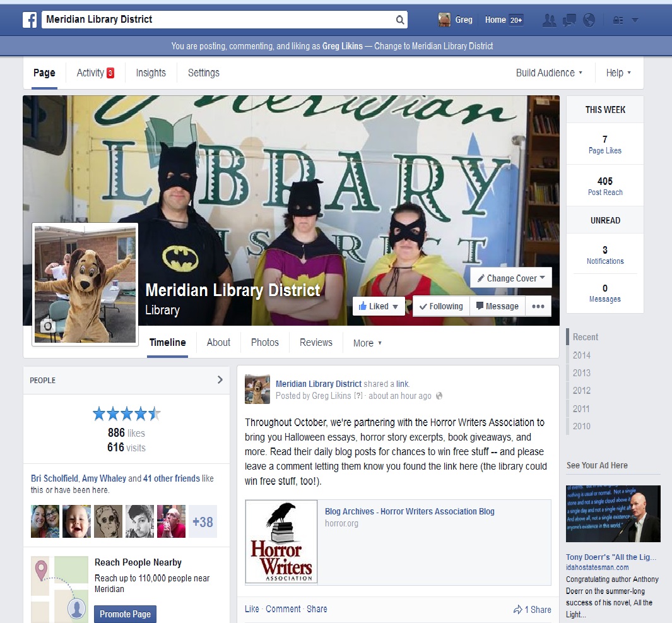Click the Promote Page button
672x623 pixels.
pyautogui.click(x=125, y=614)
